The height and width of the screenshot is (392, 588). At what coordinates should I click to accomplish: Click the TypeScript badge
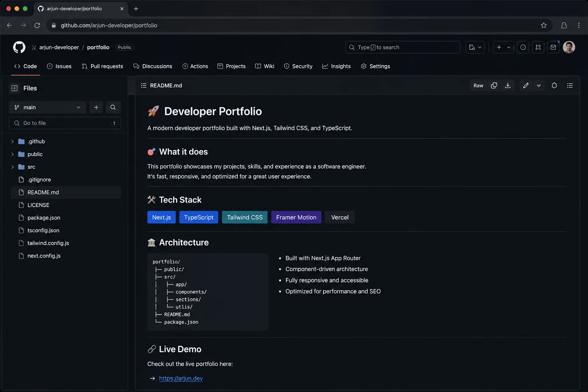pos(199,217)
